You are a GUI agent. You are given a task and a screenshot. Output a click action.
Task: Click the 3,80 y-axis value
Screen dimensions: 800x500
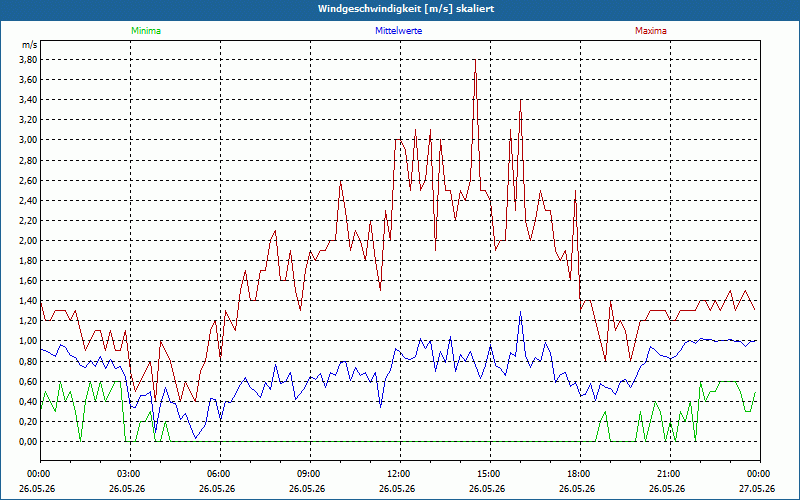click(28, 60)
